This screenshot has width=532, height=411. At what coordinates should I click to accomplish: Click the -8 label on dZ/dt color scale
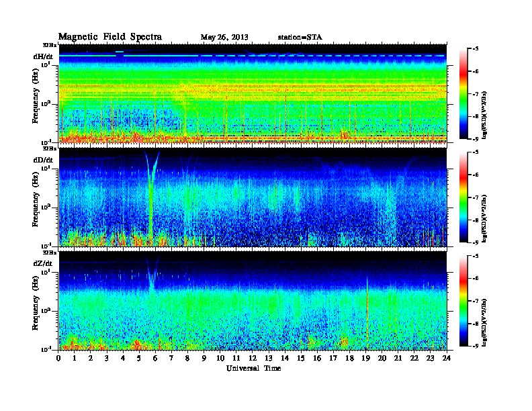point(476,324)
